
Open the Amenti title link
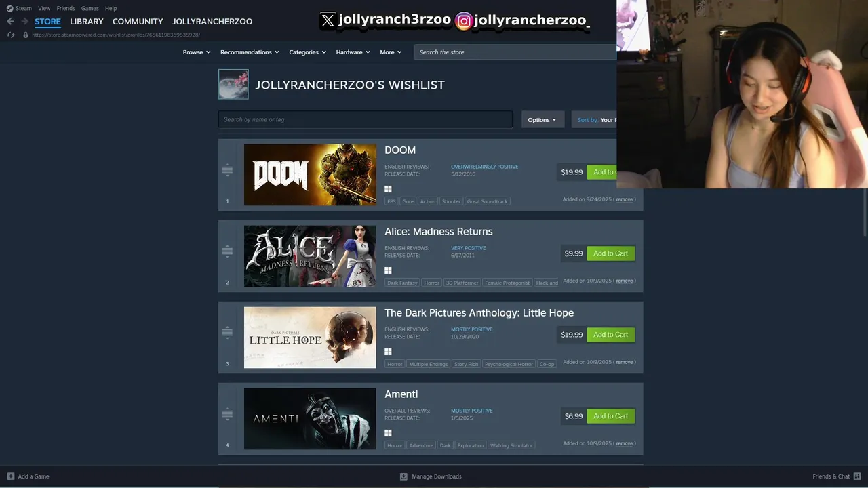click(401, 394)
